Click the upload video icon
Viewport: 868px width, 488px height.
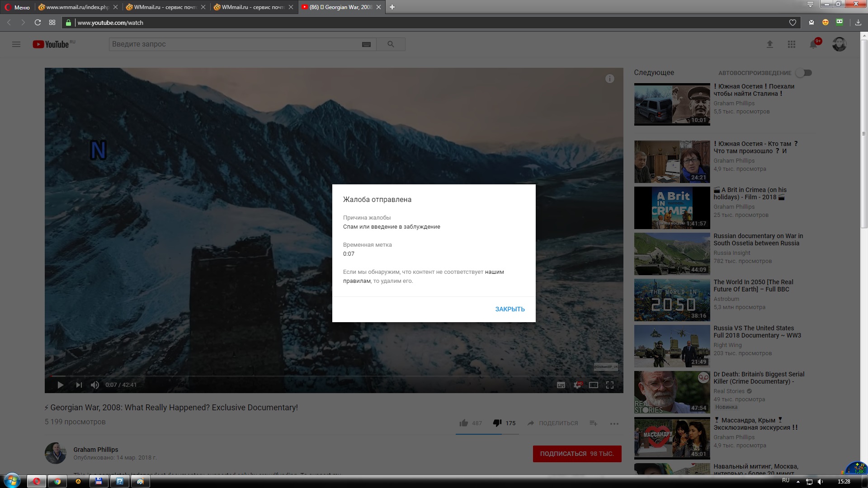(769, 44)
